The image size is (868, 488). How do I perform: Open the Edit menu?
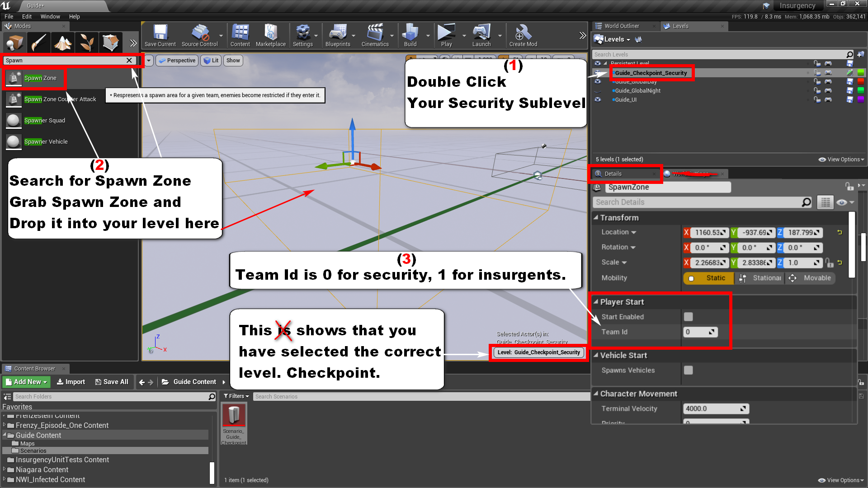(x=27, y=17)
